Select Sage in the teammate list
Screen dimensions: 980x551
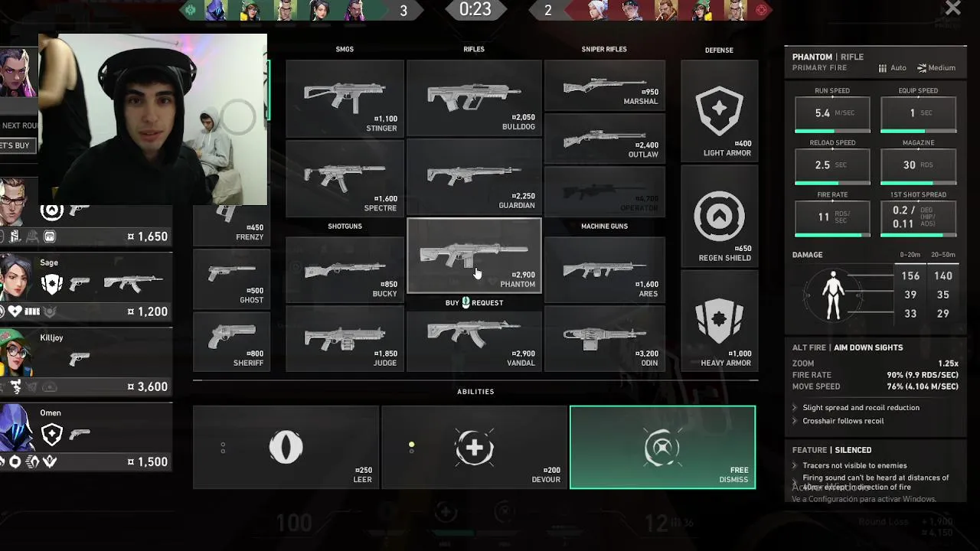point(86,287)
